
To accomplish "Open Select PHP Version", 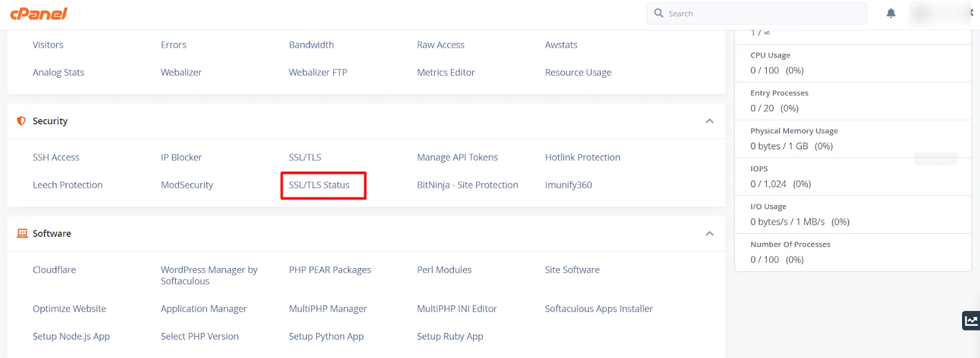I will (x=200, y=337).
